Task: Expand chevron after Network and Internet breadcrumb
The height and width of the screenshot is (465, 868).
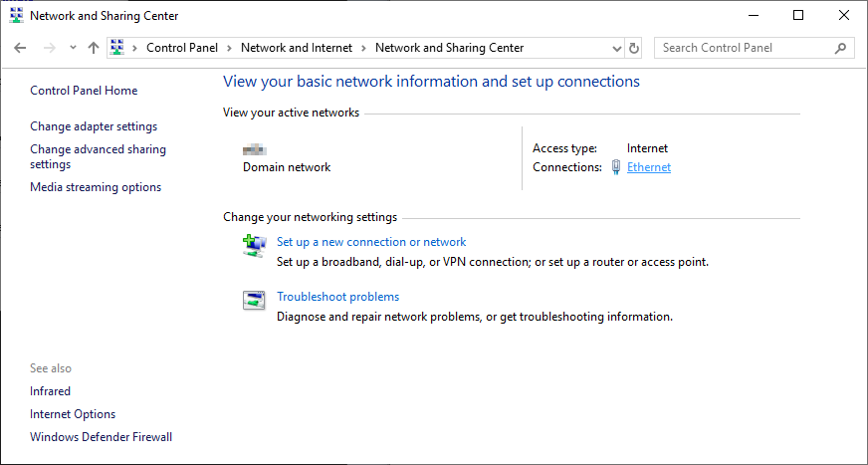Action: tap(363, 48)
